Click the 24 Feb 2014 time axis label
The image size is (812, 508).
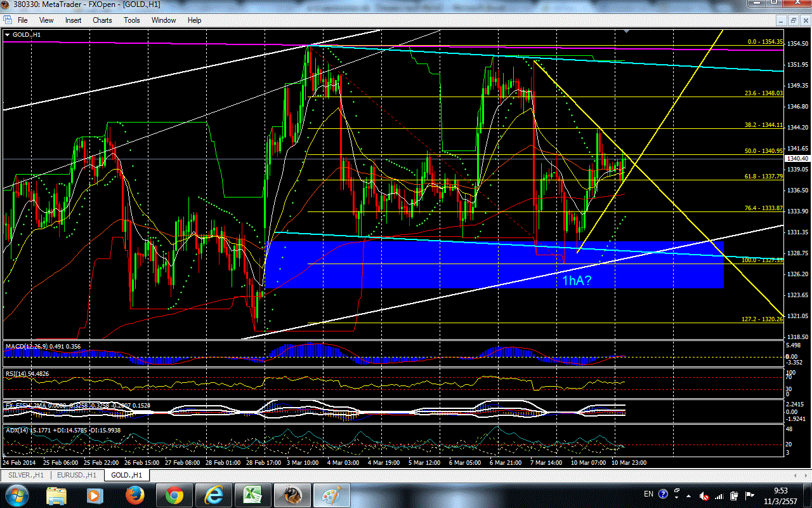pyautogui.click(x=18, y=462)
